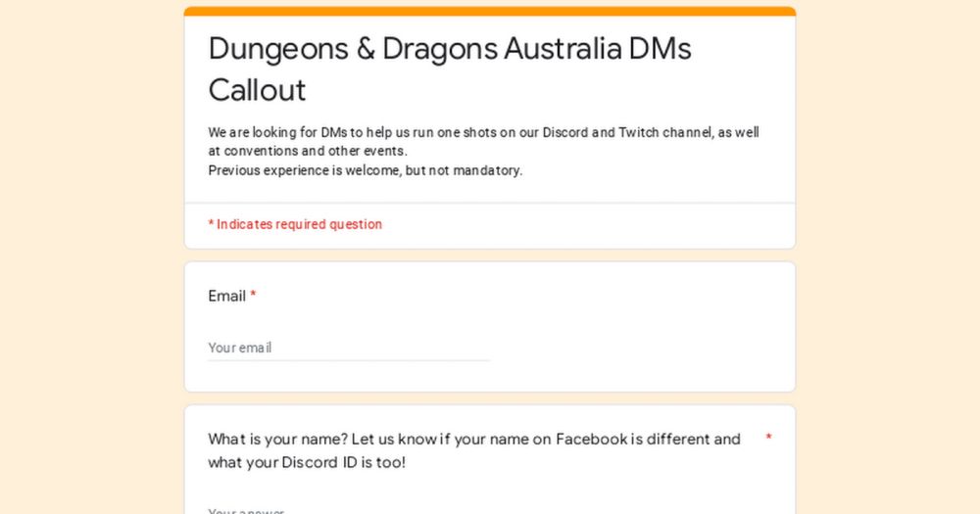Viewport: 980px width, 514px height.
Task: Select the '* Indicates required question' notice
Action: point(295,224)
